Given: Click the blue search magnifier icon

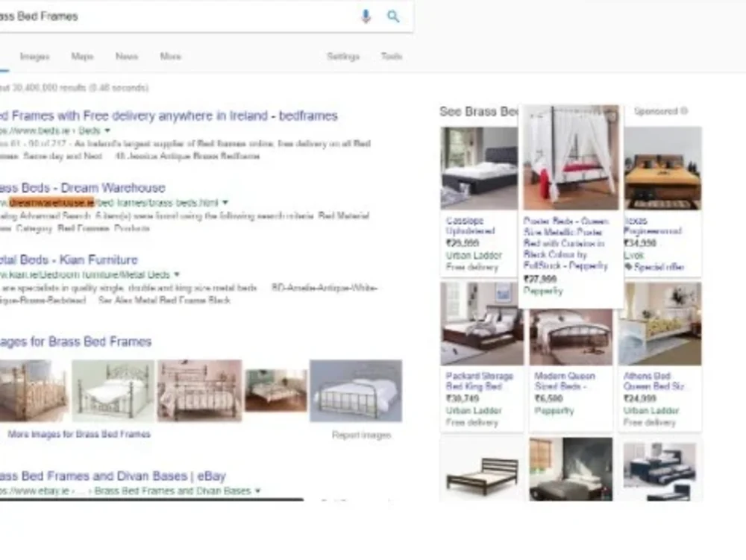Looking at the screenshot, I should point(393,16).
